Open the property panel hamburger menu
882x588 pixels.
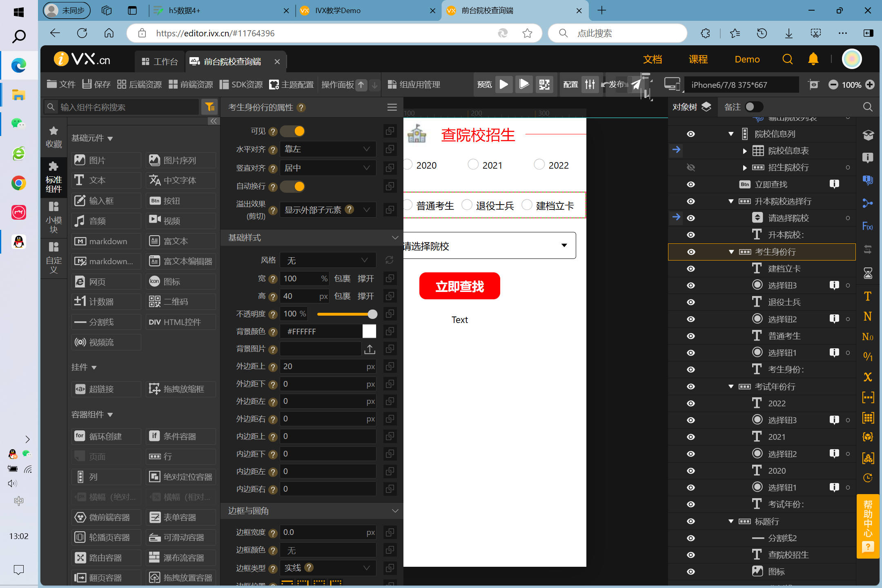392,107
